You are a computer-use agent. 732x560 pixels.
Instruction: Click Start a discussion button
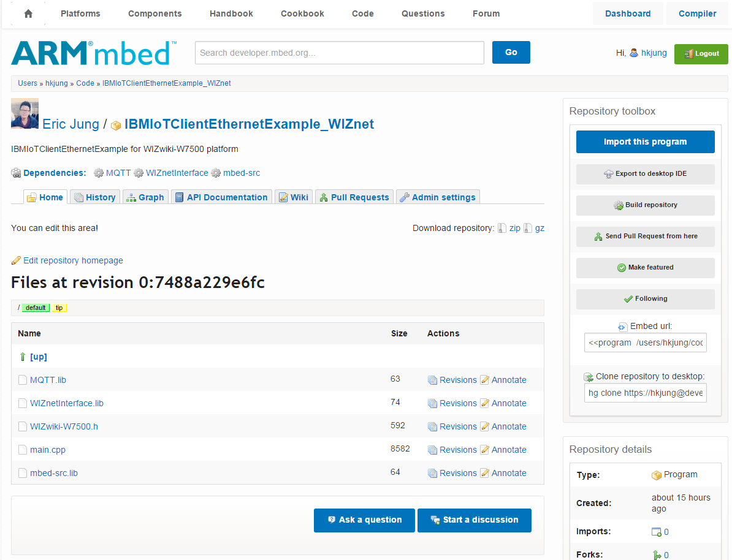point(475,520)
